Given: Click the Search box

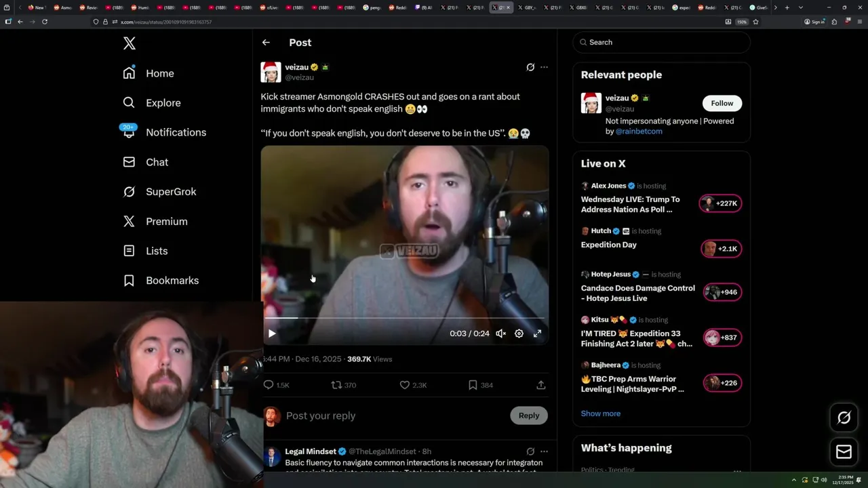Looking at the screenshot, I should tap(662, 42).
